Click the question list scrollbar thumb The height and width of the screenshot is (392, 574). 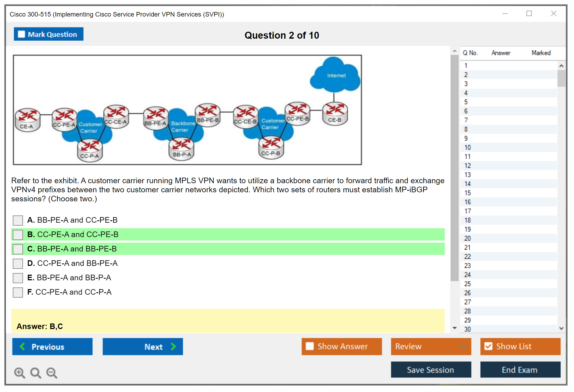click(x=561, y=78)
